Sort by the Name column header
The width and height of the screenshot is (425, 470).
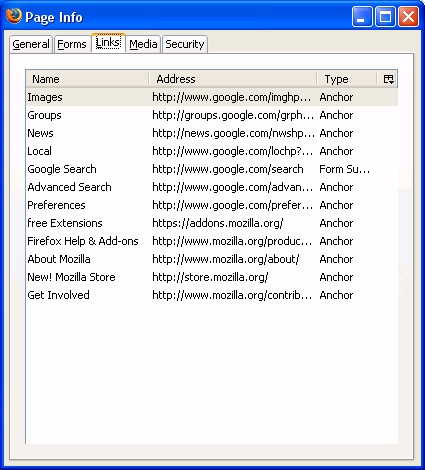point(87,79)
